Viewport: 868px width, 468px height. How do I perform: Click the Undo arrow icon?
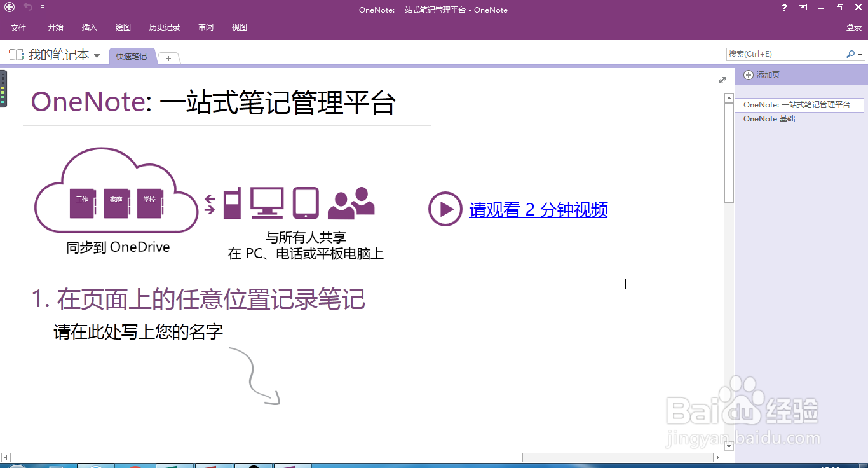tap(28, 7)
